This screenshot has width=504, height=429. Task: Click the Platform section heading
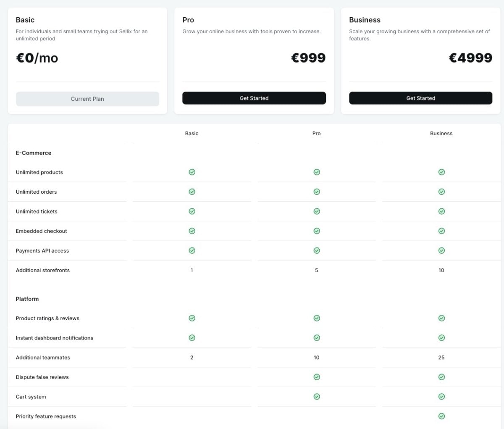[x=27, y=299]
